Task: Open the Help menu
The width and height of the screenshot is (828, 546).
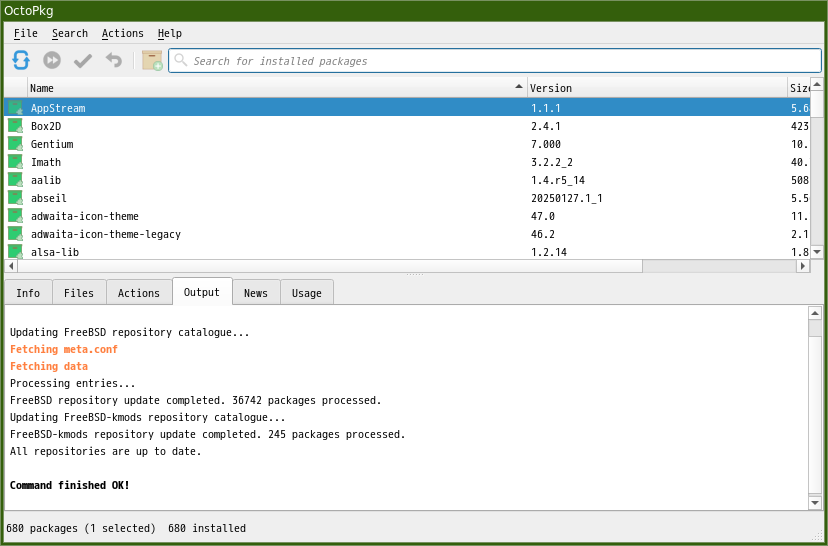Action: [x=170, y=33]
